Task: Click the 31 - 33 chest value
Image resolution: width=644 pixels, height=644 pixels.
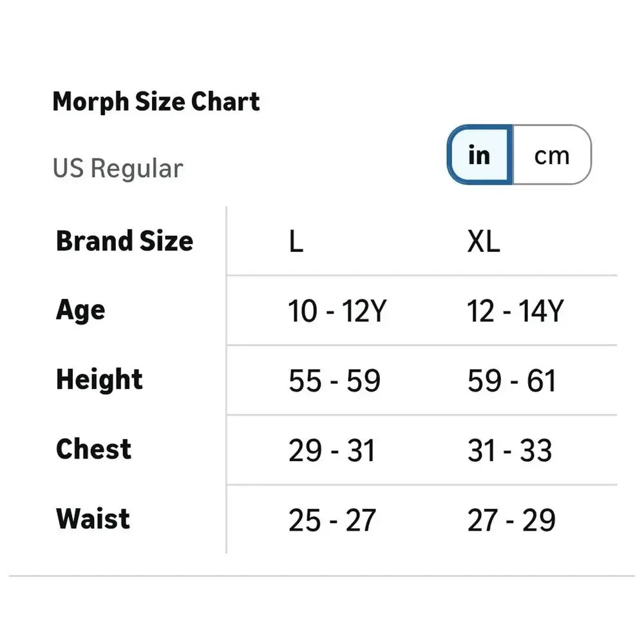Action: 509,451
